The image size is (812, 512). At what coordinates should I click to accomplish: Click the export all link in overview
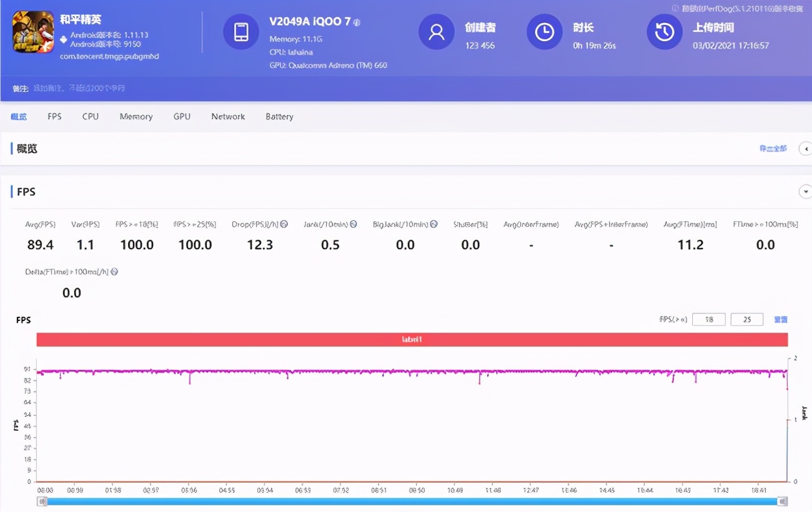tap(773, 149)
